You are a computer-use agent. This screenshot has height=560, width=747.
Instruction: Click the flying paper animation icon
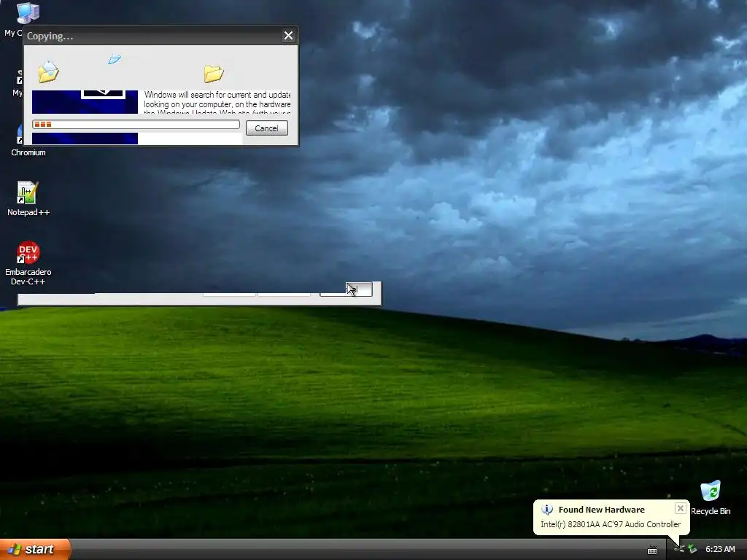click(115, 59)
